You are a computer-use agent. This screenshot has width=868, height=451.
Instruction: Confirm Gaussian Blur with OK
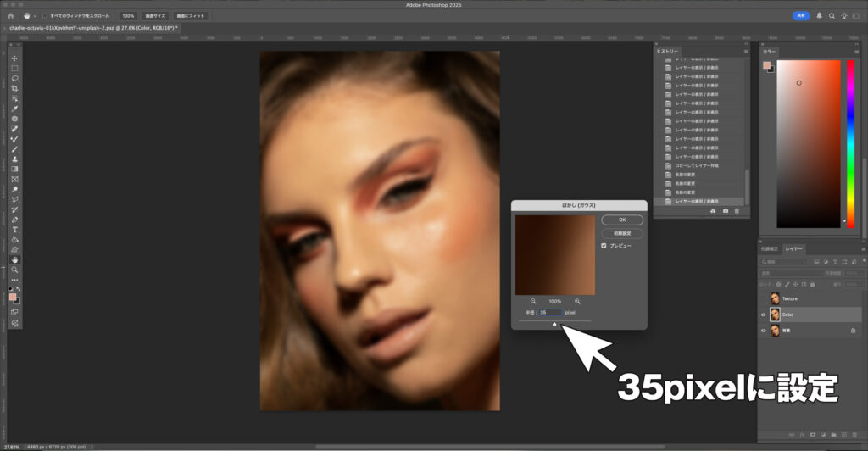pyautogui.click(x=622, y=220)
